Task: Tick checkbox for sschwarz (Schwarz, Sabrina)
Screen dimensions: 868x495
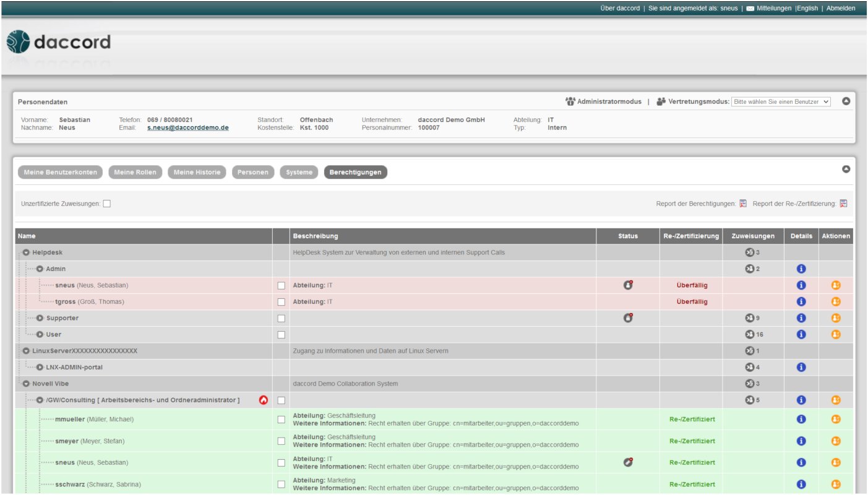Action: pyautogui.click(x=281, y=484)
